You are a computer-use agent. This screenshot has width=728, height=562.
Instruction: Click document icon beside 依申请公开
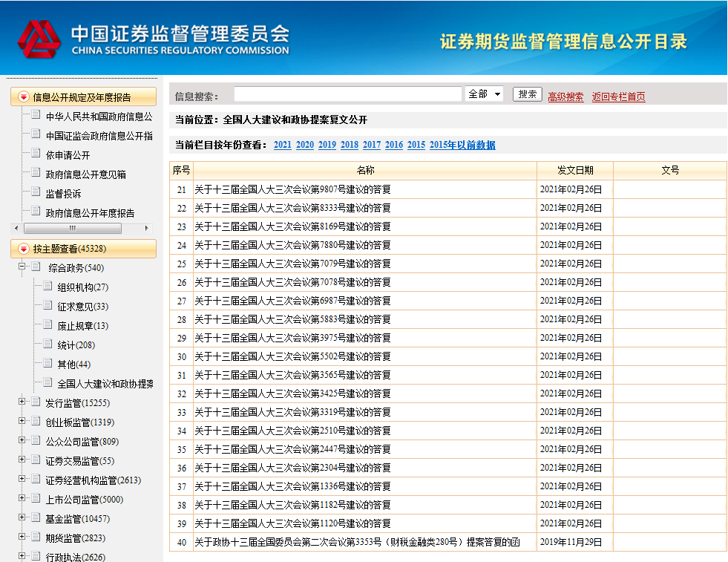[x=36, y=152]
